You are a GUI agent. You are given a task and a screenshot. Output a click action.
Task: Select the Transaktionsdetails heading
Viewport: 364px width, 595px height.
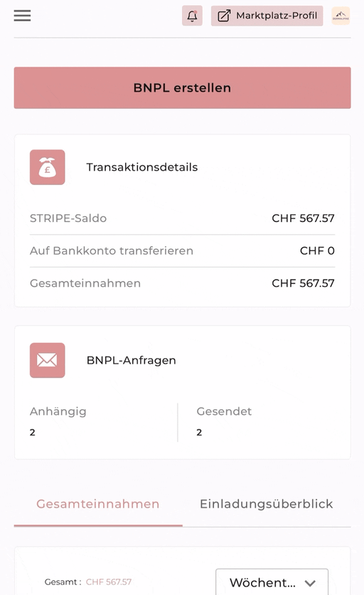pyautogui.click(x=142, y=167)
